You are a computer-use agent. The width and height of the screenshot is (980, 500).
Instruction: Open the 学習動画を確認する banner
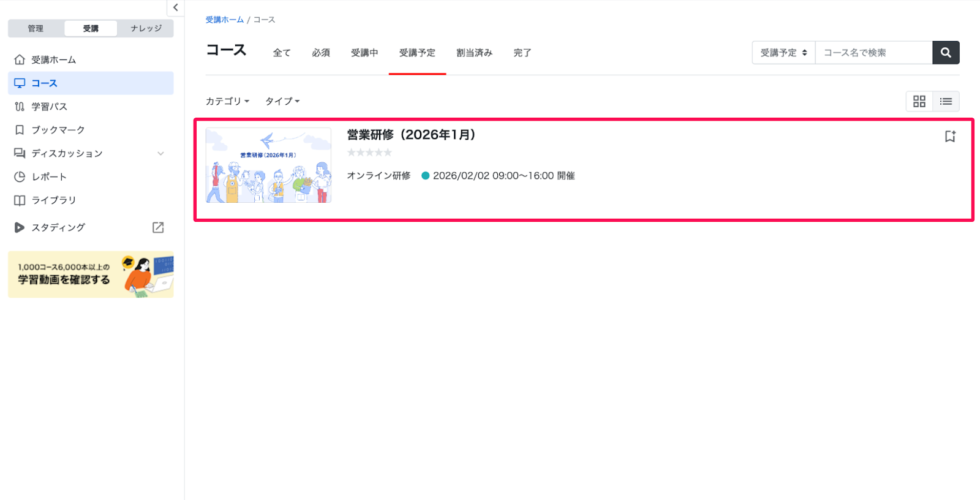(x=91, y=275)
